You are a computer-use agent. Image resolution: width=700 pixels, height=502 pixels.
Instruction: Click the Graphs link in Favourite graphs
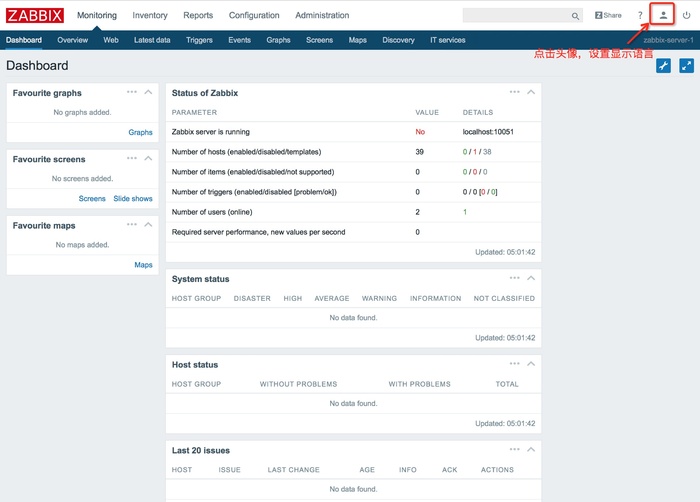tap(140, 132)
